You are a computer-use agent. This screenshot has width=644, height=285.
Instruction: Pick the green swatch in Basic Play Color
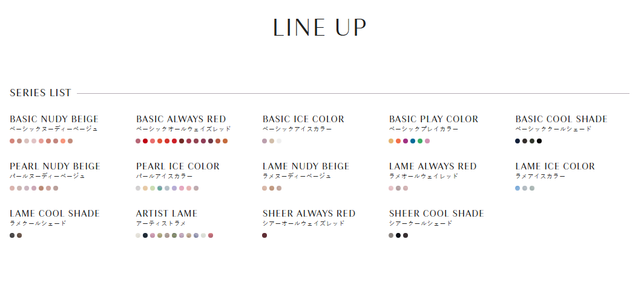420,141
